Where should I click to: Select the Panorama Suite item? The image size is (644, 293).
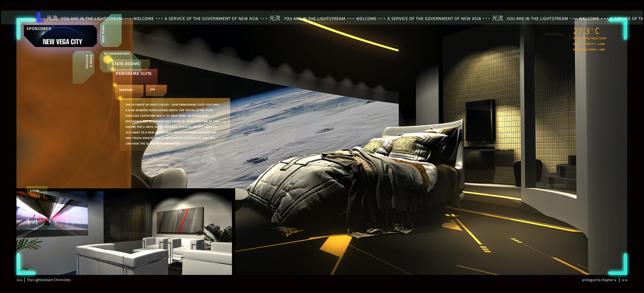coord(134,74)
